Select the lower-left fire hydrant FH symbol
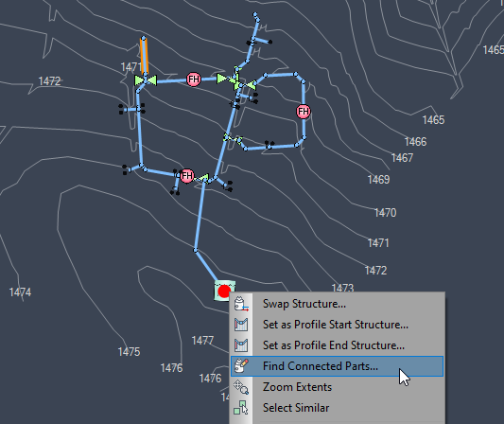504x424 pixels. [186, 176]
